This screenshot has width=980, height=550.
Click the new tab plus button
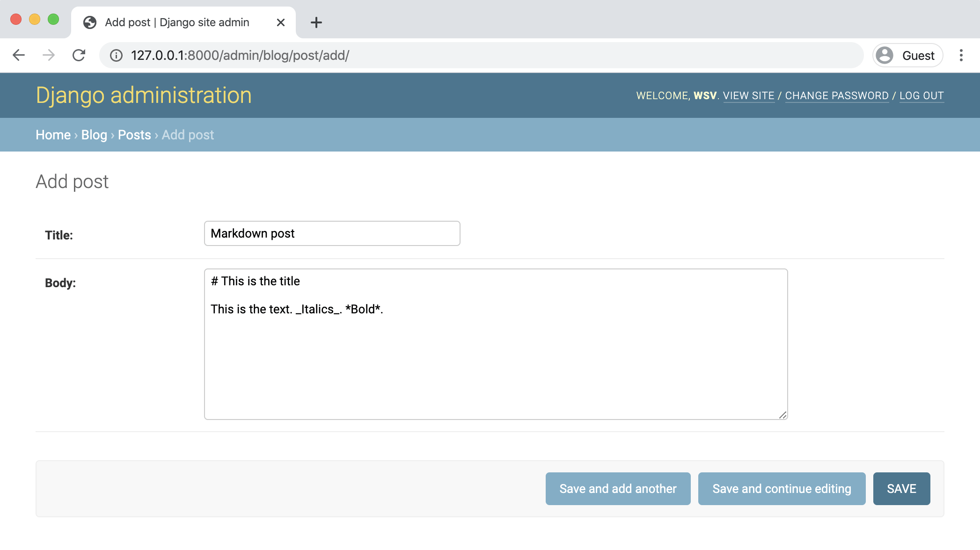pos(316,22)
